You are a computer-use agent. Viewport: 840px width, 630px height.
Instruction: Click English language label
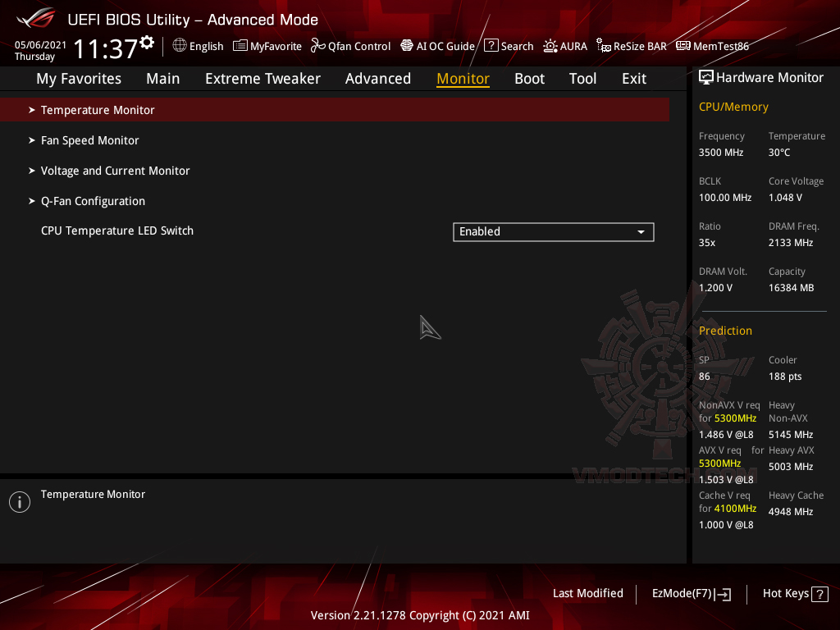point(206,47)
